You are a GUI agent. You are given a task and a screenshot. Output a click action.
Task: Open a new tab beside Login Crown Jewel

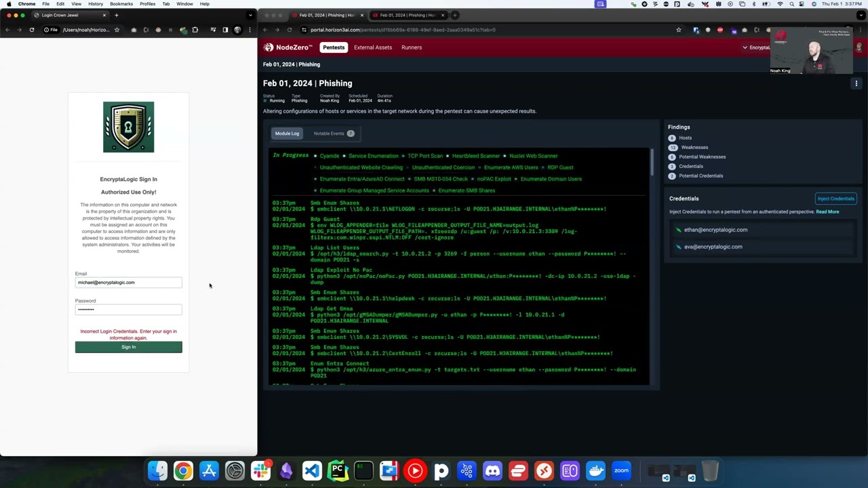116,15
